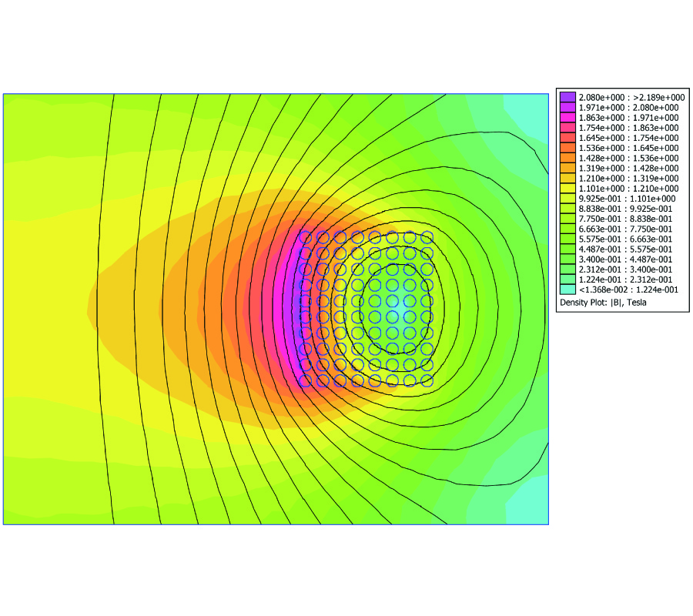Screen dimensions: 693x616
Task: Click the cyan region in the plot's top-right corner
Action: click(524, 108)
